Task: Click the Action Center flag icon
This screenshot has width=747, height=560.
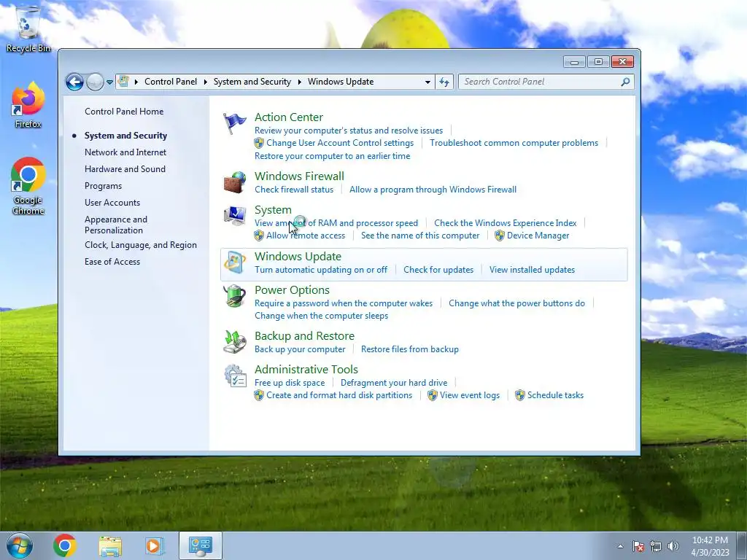Action: (235, 124)
